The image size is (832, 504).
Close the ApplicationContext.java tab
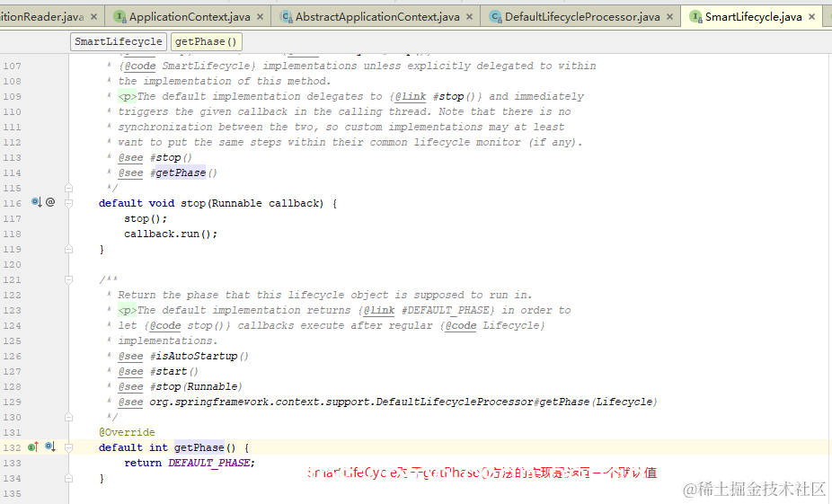click(260, 17)
